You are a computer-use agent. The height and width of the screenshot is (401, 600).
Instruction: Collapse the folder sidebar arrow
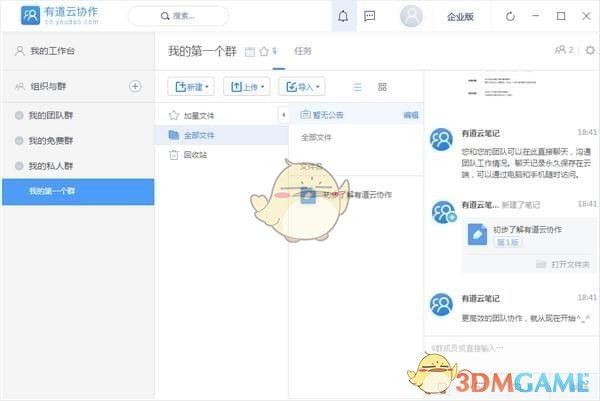284,115
